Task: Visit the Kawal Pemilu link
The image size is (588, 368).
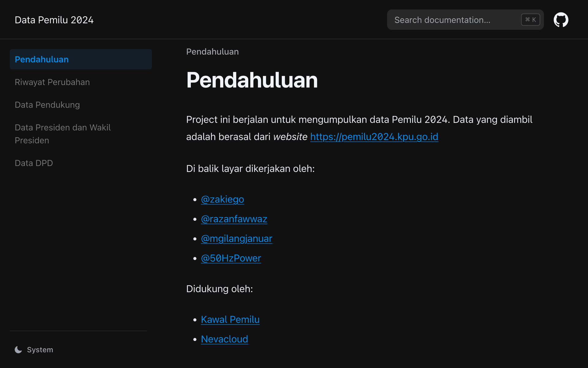Action: tap(230, 319)
